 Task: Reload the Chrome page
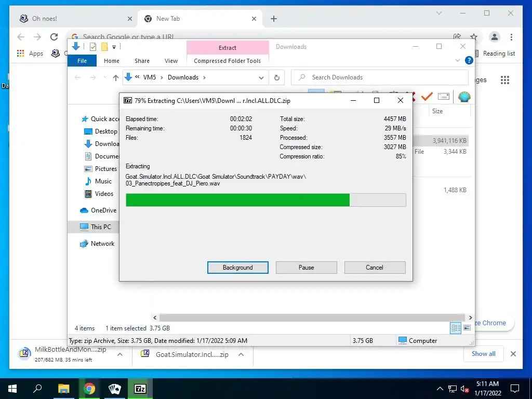point(54,37)
